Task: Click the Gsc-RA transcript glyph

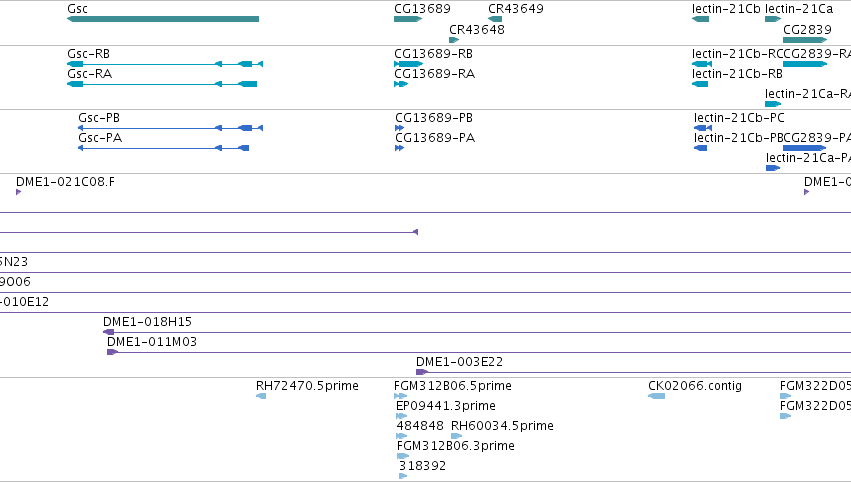Action: coord(162,84)
